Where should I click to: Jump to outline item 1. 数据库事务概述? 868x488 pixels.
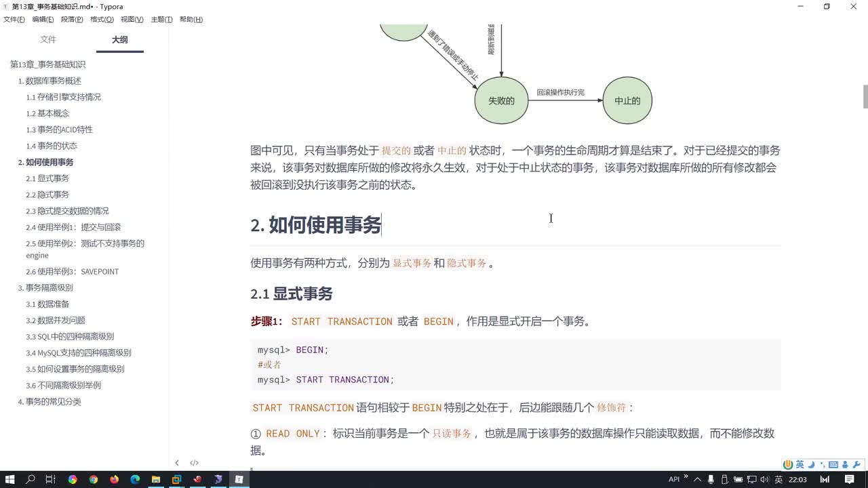(x=50, y=81)
